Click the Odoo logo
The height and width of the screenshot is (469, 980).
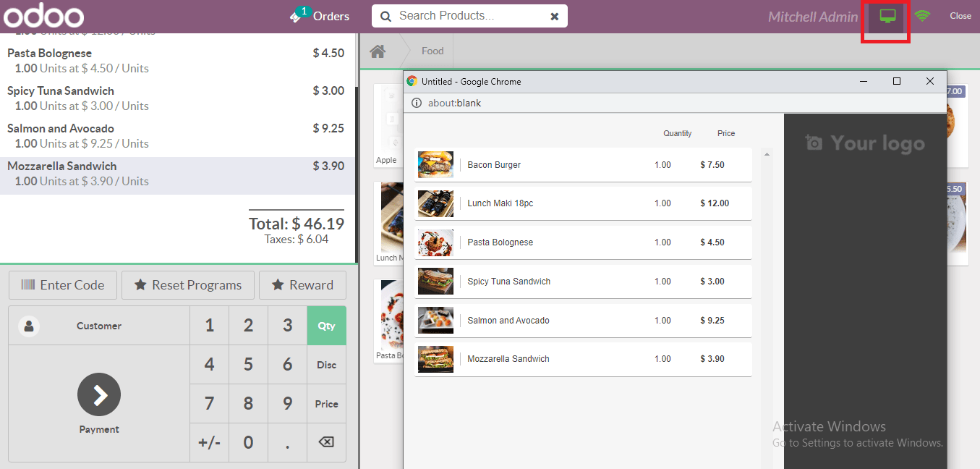(x=43, y=16)
